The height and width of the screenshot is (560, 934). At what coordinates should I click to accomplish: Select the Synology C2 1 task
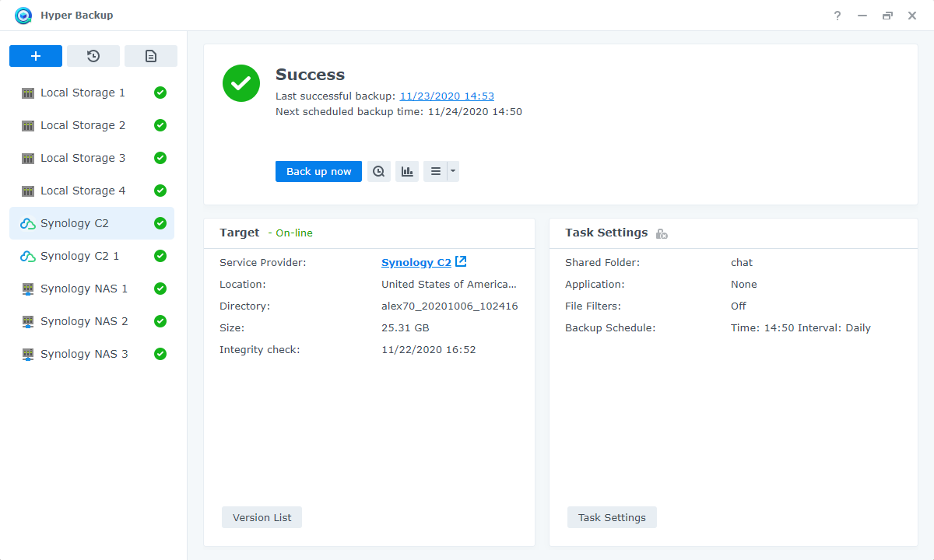(x=80, y=256)
